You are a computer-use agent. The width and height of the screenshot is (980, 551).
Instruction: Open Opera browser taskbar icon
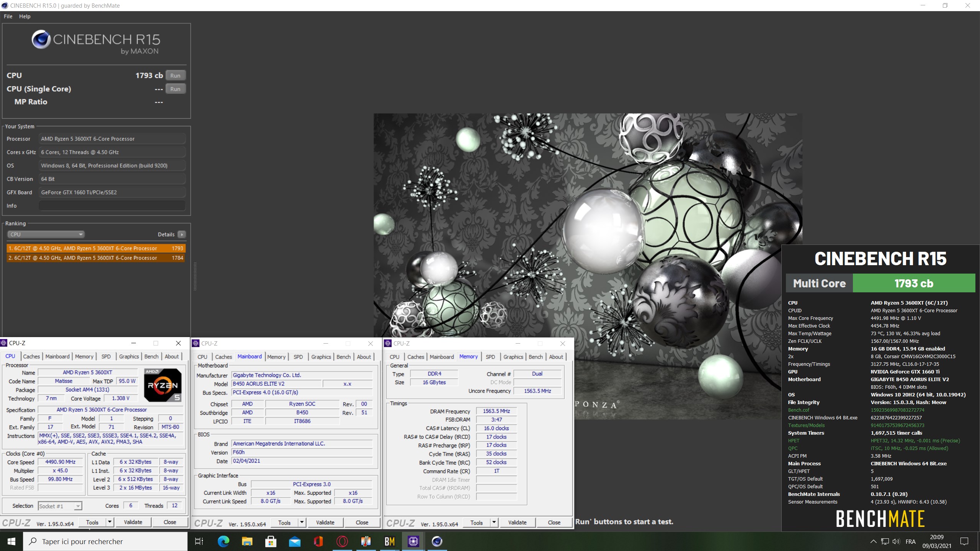(x=342, y=541)
